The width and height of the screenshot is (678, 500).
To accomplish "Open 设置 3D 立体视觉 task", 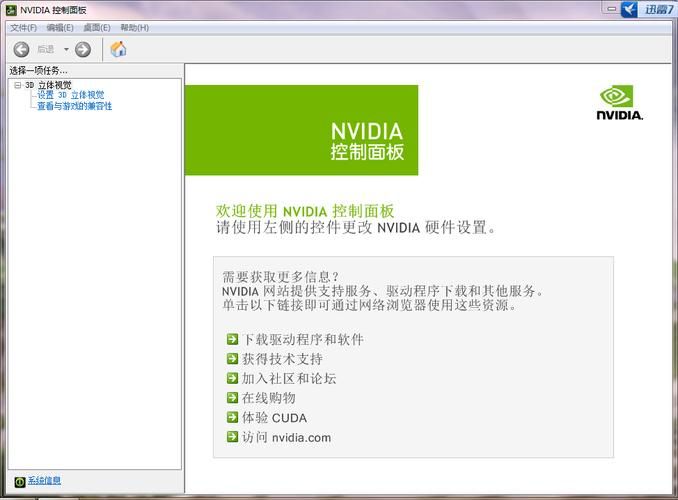I will tap(70, 95).
